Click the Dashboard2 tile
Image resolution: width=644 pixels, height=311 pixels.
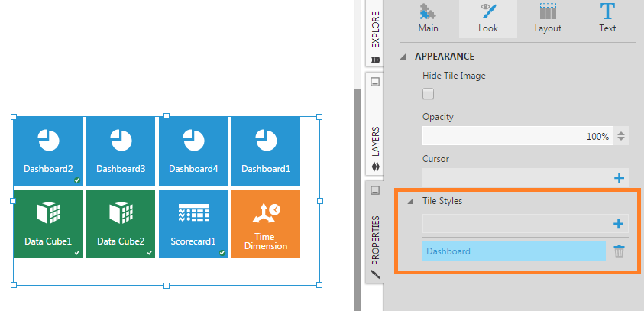47,151
